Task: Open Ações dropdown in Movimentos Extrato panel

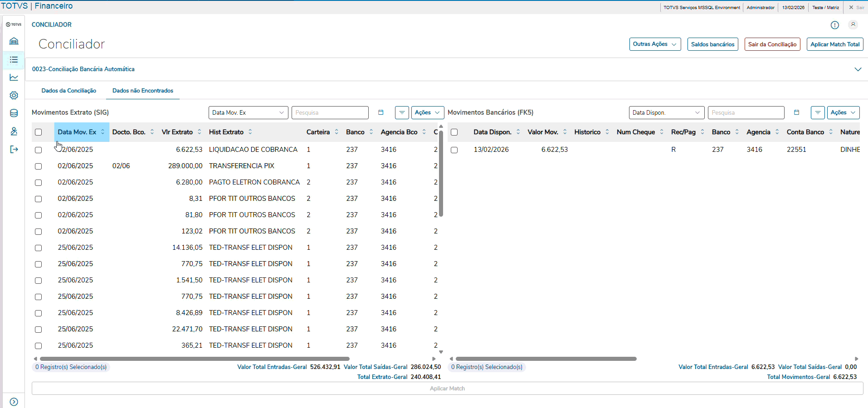Action: click(x=427, y=112)
